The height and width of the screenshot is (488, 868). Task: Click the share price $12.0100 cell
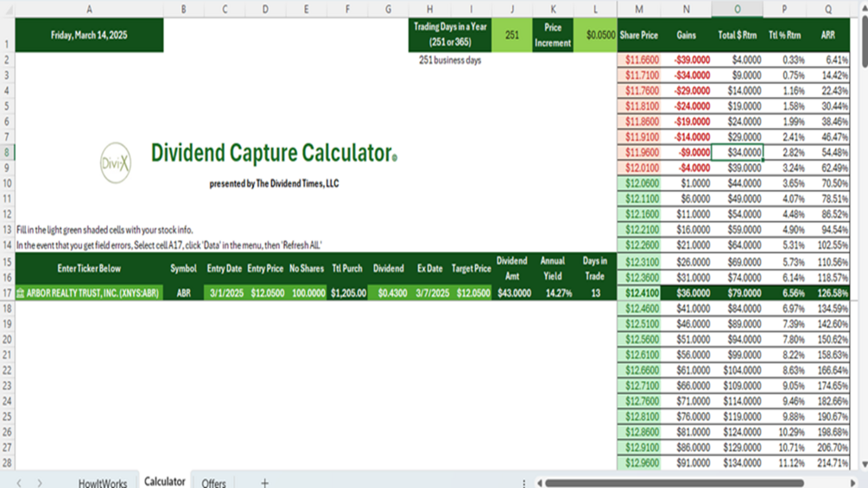(639, 168)
